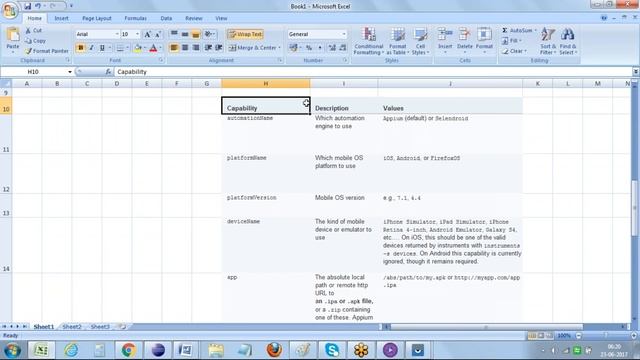Align text right
This screenshot has width=640, height=360.
(196, 48)
